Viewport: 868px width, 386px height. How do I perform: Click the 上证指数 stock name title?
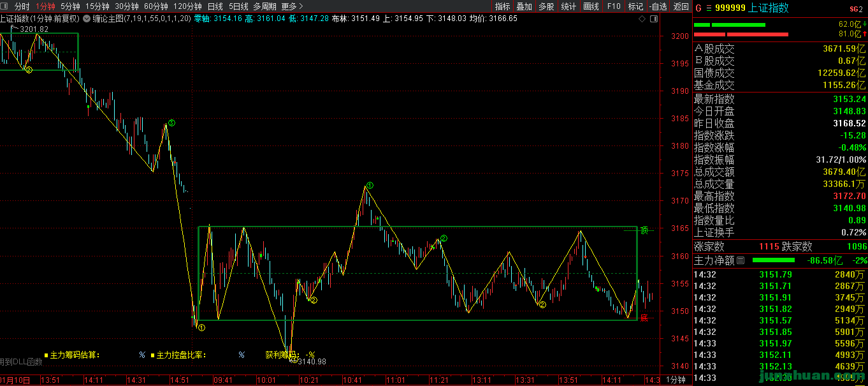pyautogui.click(x=768, y=8)
